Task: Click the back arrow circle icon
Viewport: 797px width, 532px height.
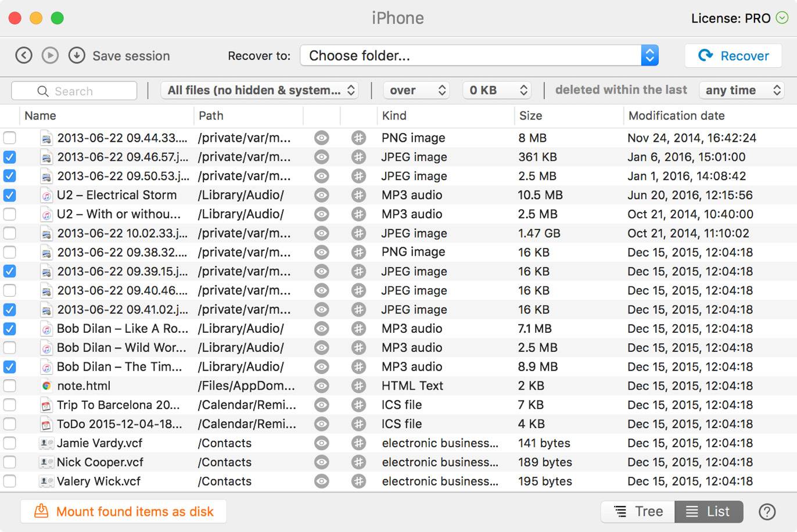Action: click(x=23, y=56)
